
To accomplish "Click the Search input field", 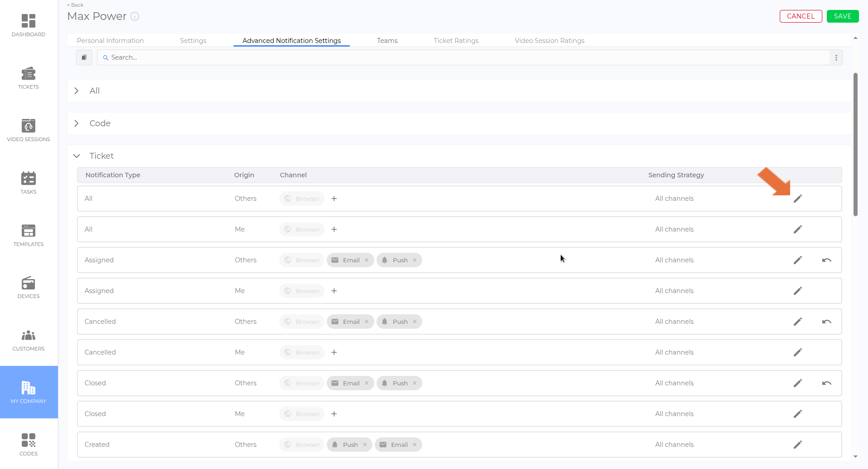I will click(x=462, y=57).
